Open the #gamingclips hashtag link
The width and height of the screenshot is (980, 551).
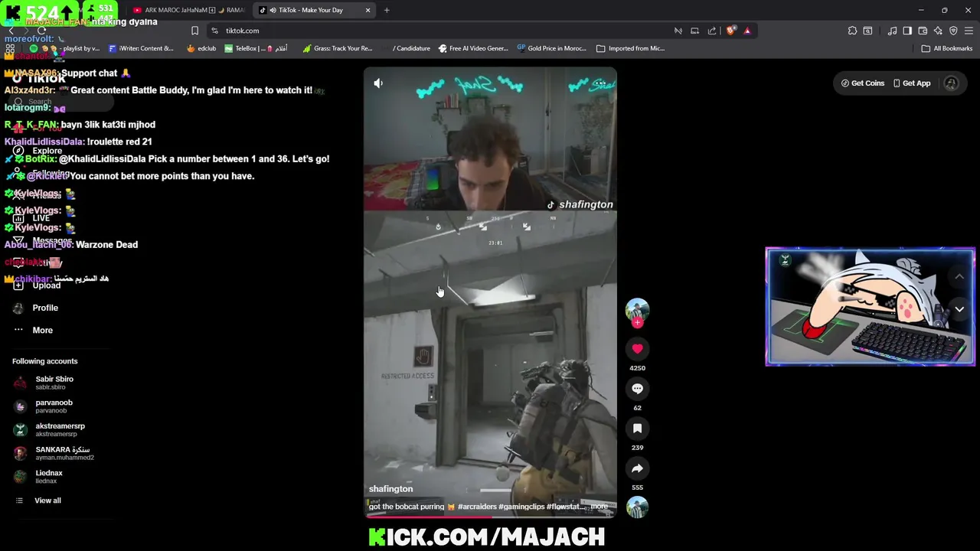[521, 507]
